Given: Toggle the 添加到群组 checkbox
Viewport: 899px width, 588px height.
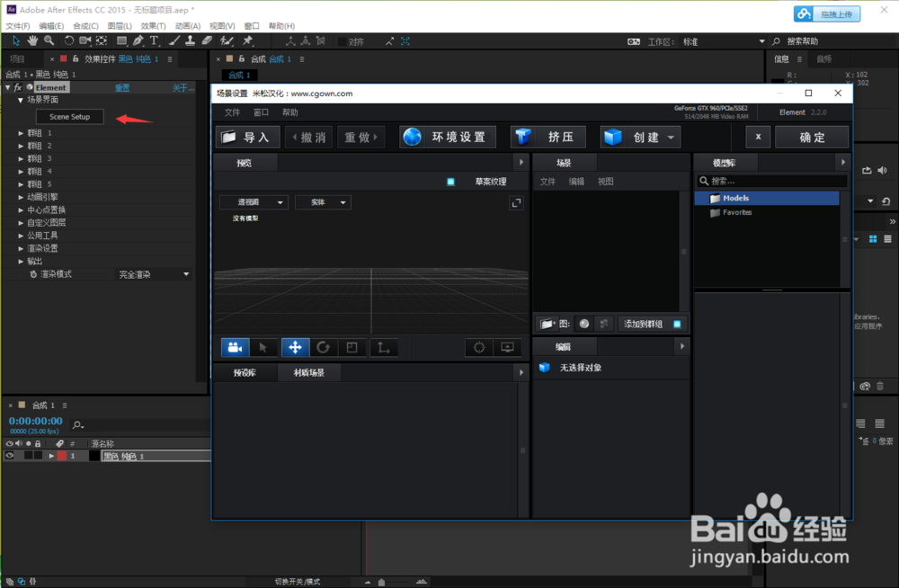Looking at the screenshot, I should pos(677,324).
